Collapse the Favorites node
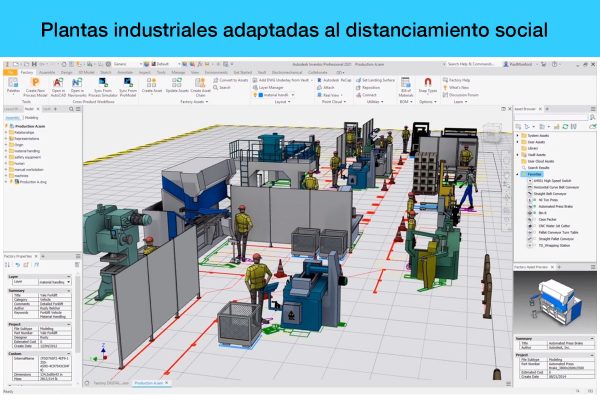Screen dimensions: 600x400 (518, 174)
